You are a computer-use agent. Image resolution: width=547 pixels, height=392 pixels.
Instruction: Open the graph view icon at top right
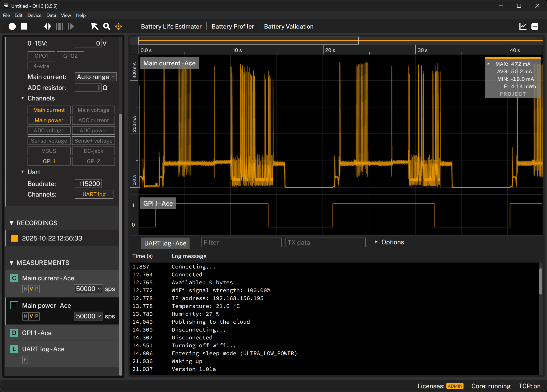coord(523,26)
